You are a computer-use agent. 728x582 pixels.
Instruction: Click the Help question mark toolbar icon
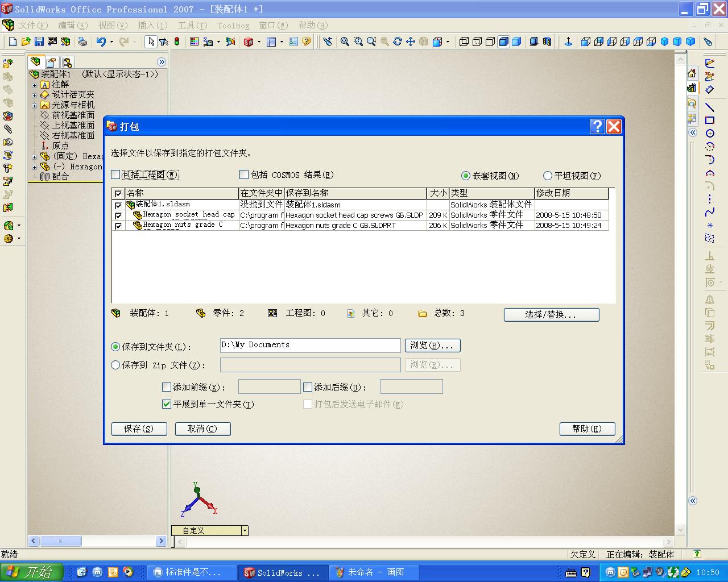click(307, 41)
